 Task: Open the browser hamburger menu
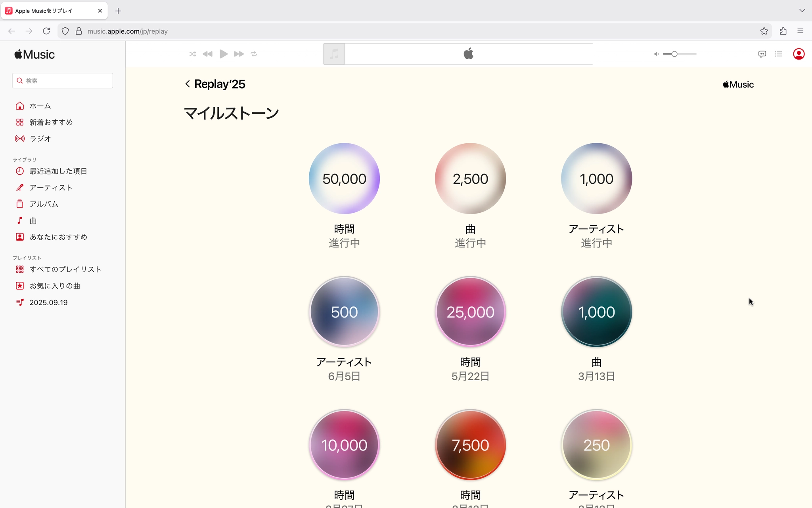800,31
